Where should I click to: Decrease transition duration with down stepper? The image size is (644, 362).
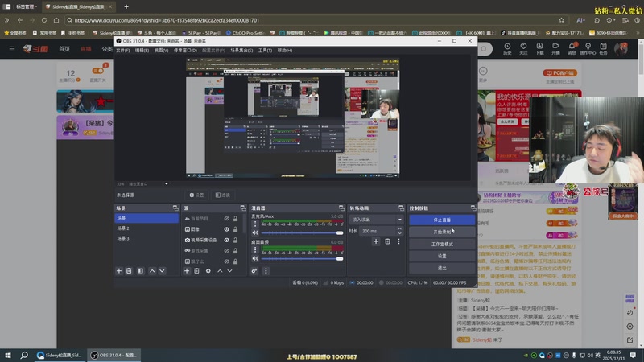[x=399, y=233]
